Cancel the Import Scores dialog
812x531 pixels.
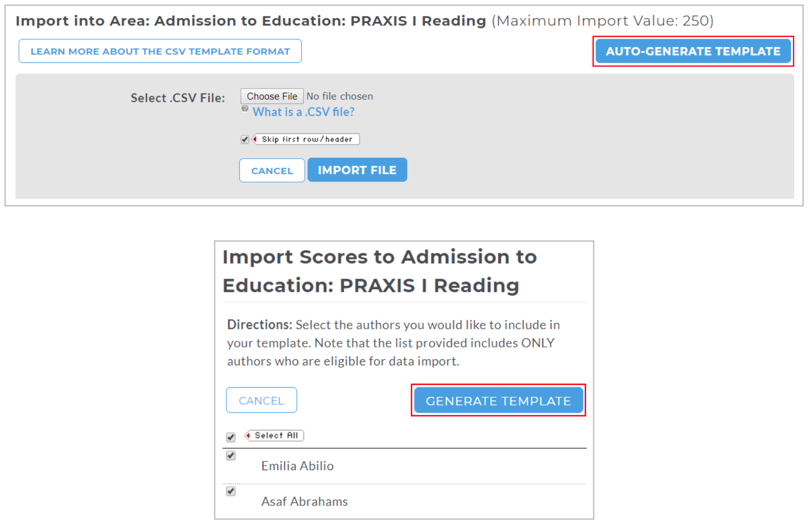click(261, 400)
